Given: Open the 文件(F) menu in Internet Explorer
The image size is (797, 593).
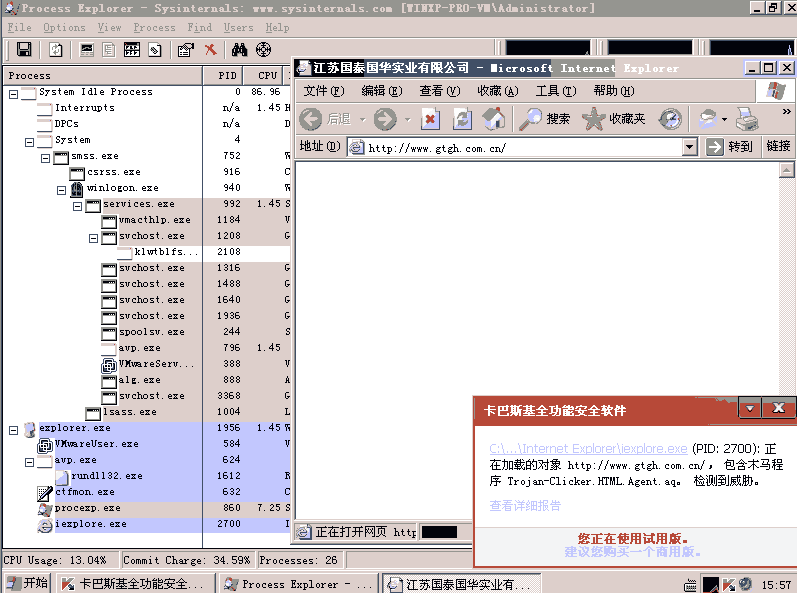Looking at the screenshot, I should [324, 91].
